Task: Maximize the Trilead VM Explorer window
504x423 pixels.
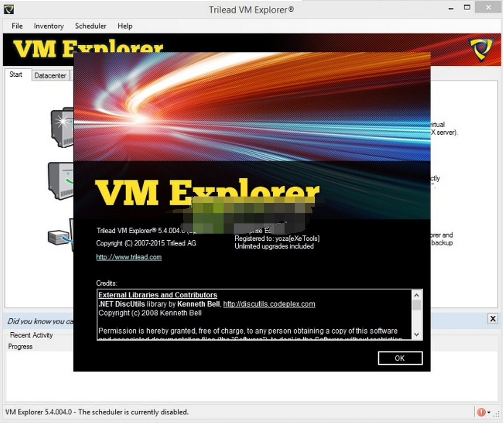Action: click(x=467, y=8)
